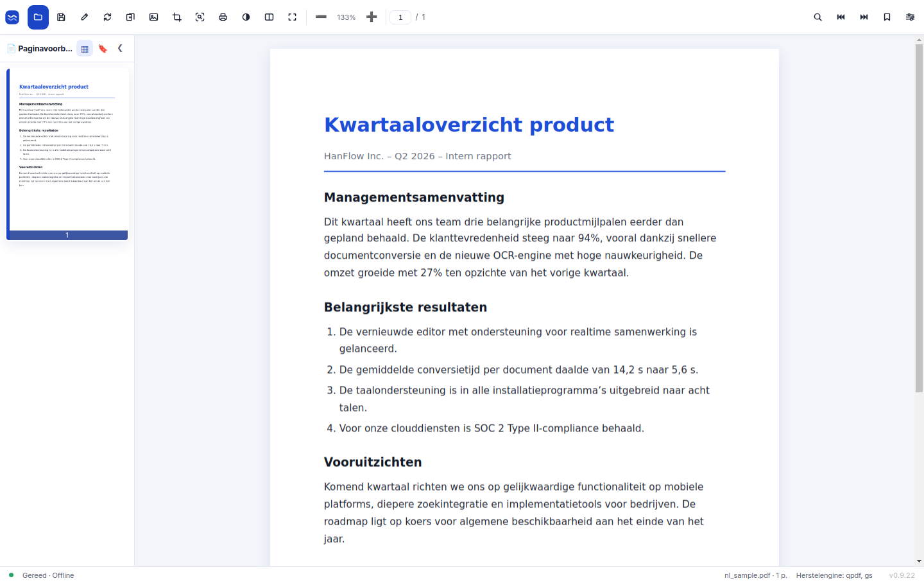Select the page 1 thumbnail
924x583 pixels.
click(67, 153)
